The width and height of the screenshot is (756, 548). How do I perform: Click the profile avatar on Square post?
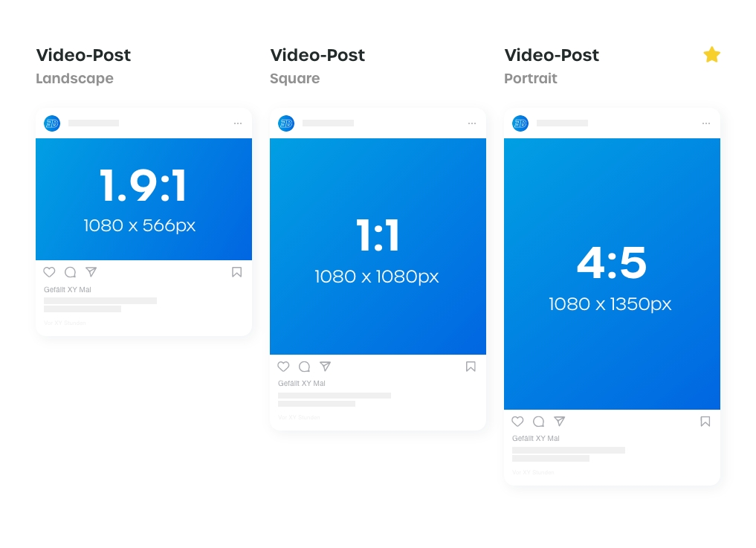pyautogui.click(x=286, y=123)
